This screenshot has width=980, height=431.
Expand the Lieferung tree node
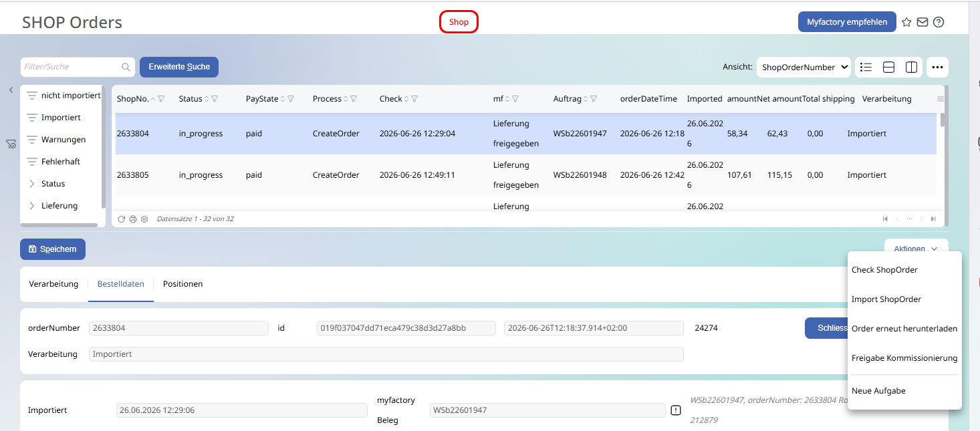click(x=32, y=206)
